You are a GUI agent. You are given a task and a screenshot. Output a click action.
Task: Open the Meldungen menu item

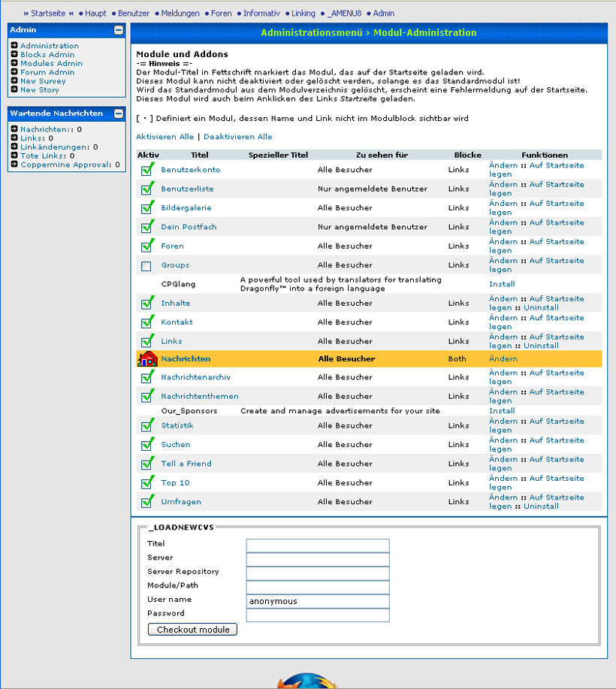[180, 14]
